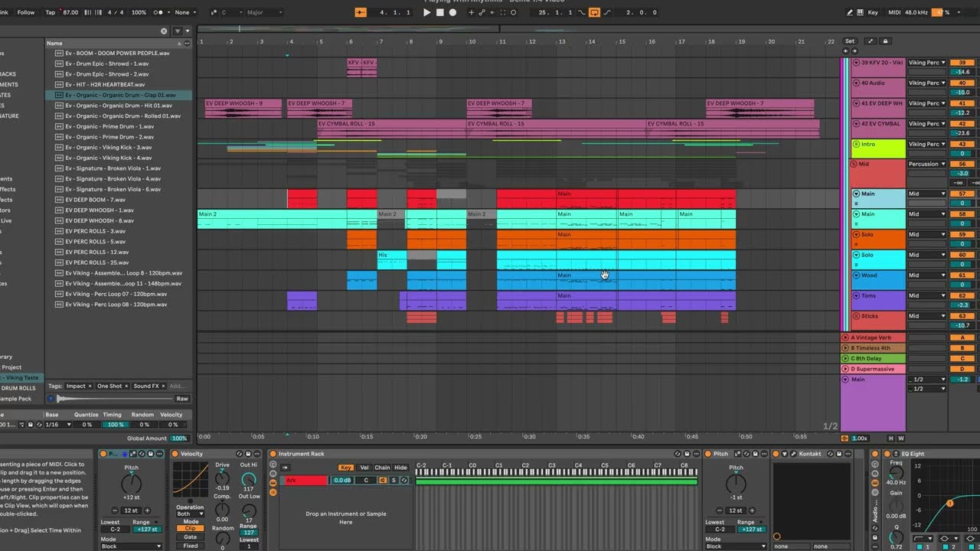
Task: Start playback with the Play button
Action: [427, 12]
